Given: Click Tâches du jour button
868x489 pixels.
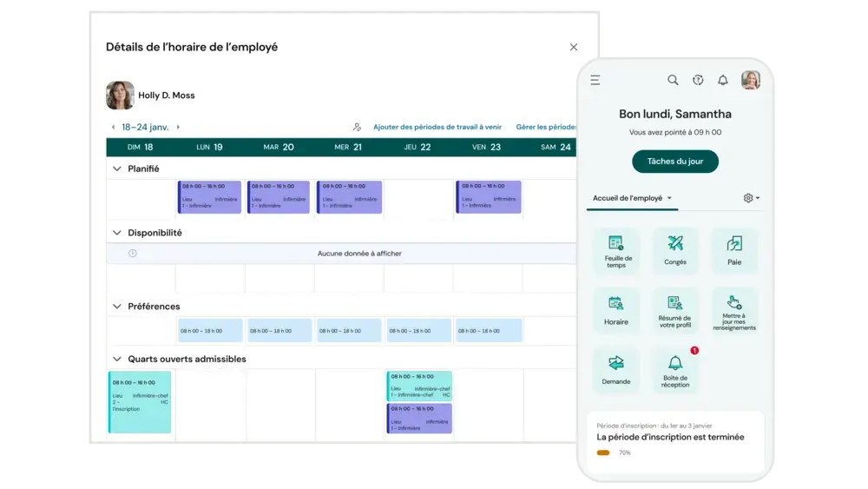Looking at the screenshot, I should [x=675, y=162].
